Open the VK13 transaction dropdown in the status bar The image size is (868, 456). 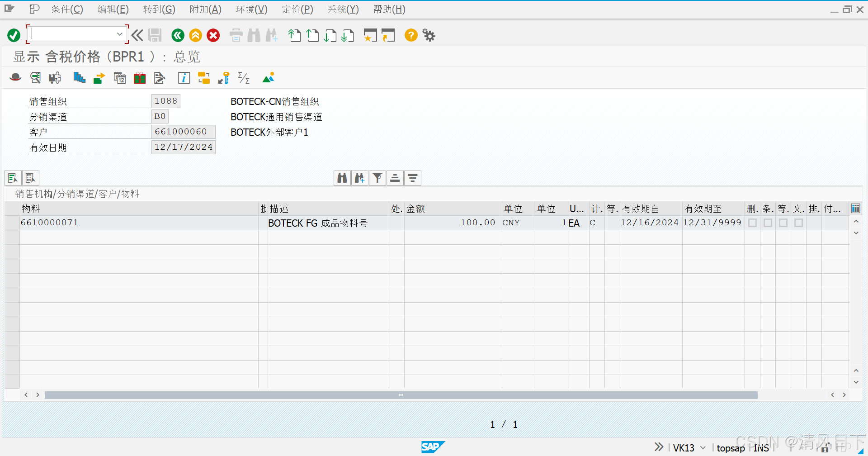click(x=703, y=448)
